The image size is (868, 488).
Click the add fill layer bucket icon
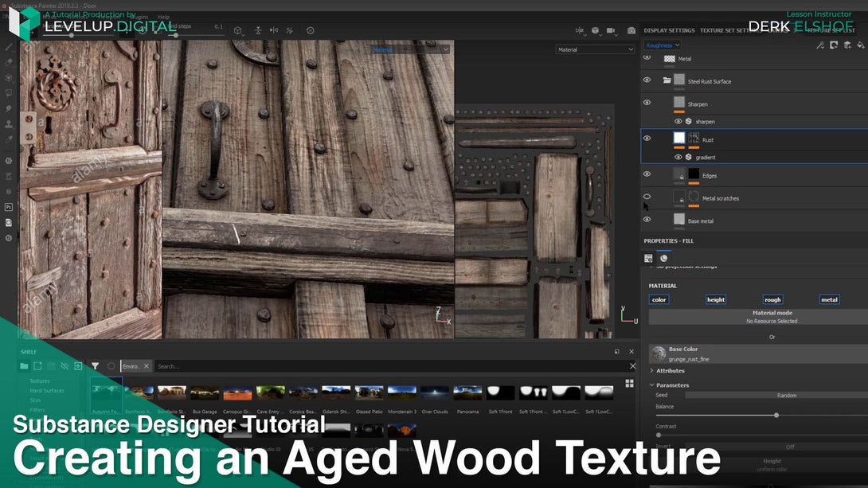[x=860, y=45]
